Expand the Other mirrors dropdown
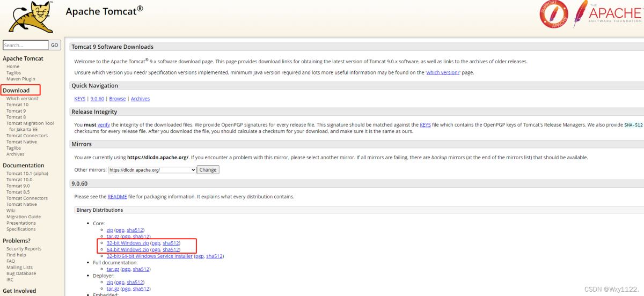 coord(152,169)
